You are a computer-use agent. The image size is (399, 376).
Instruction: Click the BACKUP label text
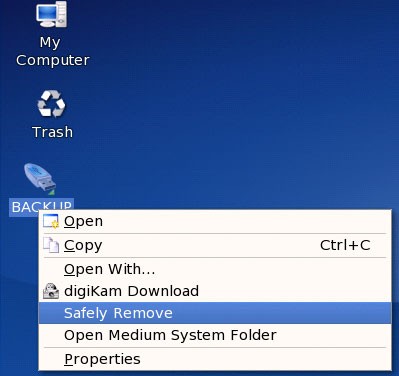41,207
